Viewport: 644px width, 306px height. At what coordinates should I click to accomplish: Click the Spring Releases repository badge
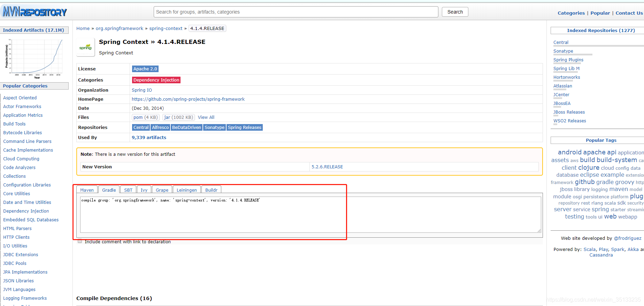(245, 128)
